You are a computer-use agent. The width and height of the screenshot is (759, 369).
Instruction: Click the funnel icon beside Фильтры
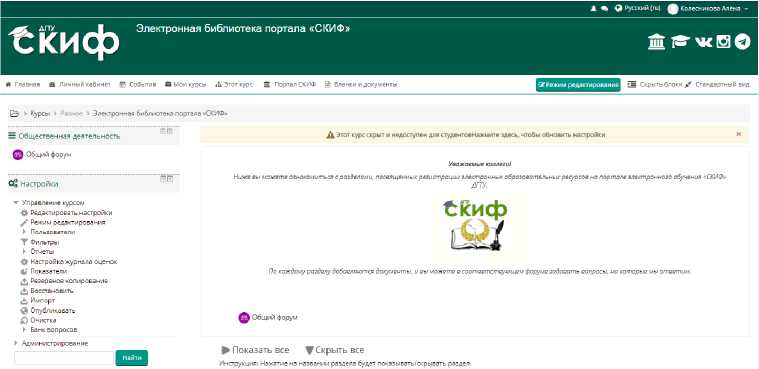[24, 242]
